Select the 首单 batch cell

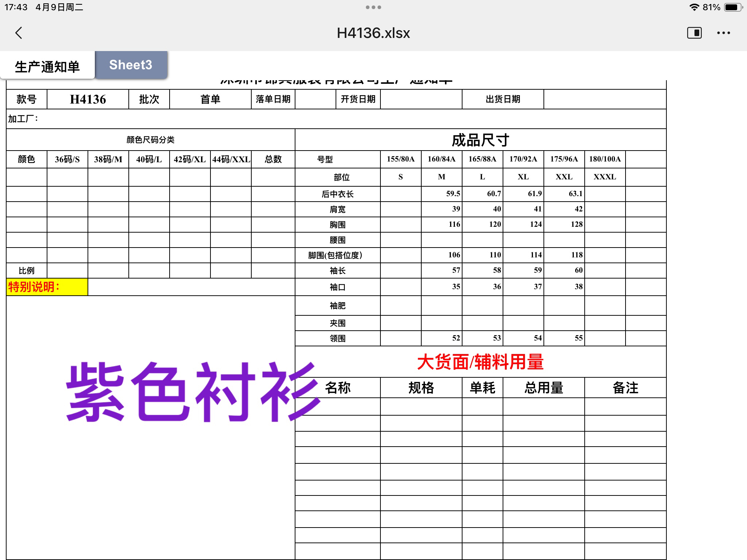tap(210, 99)
